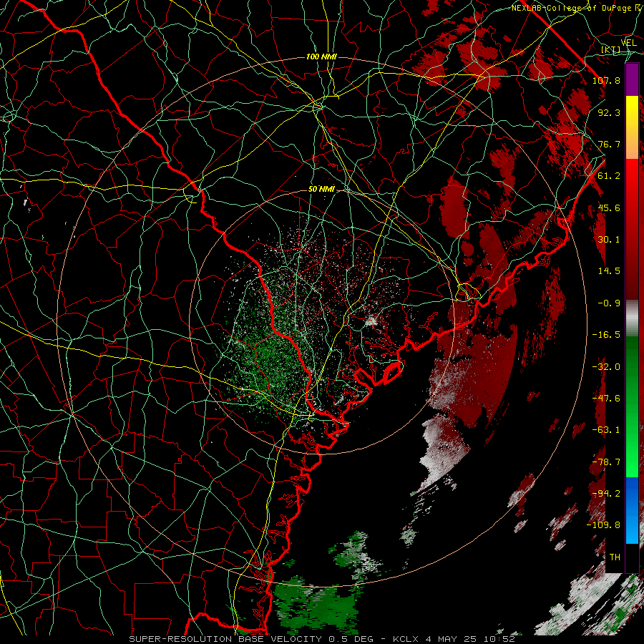Click the 45.6 velocity scale value
Image resolution: width=644 pixels, height=644 pixels.
pyautogui.click(x=609, y=208)
